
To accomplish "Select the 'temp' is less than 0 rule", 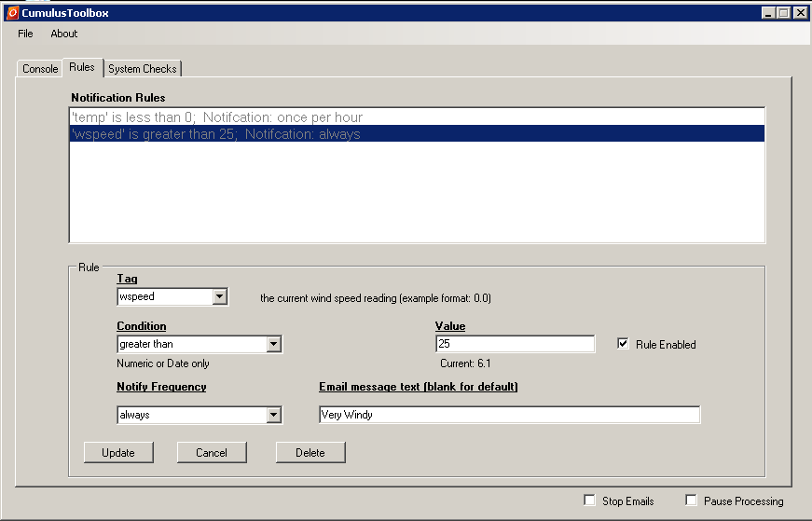I will [216, 117].
